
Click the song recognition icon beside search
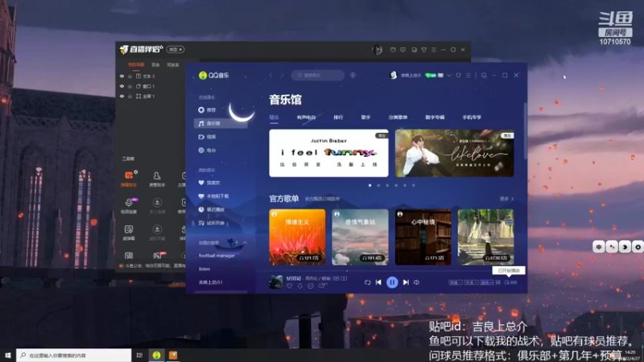353,75
